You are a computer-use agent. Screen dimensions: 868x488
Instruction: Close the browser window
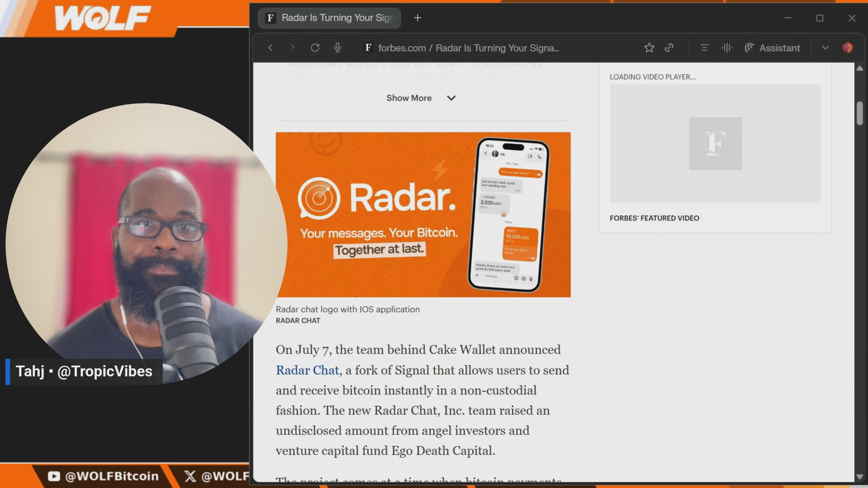click(852, 18)
